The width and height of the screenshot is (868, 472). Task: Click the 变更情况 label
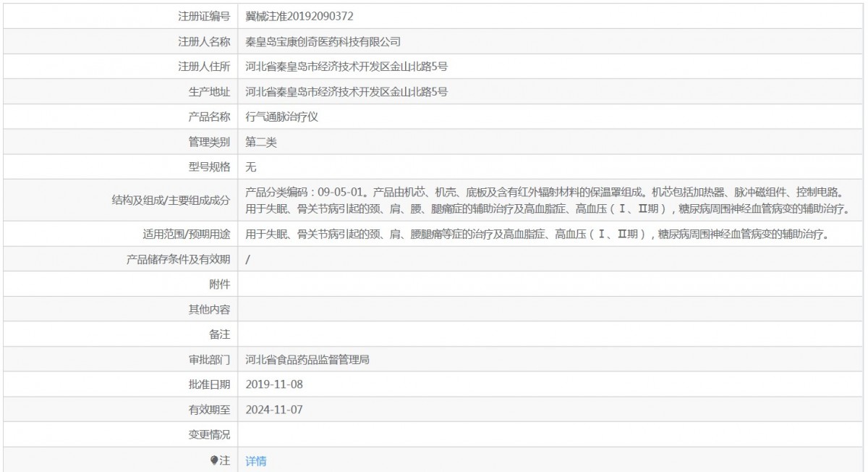[209, 435]
